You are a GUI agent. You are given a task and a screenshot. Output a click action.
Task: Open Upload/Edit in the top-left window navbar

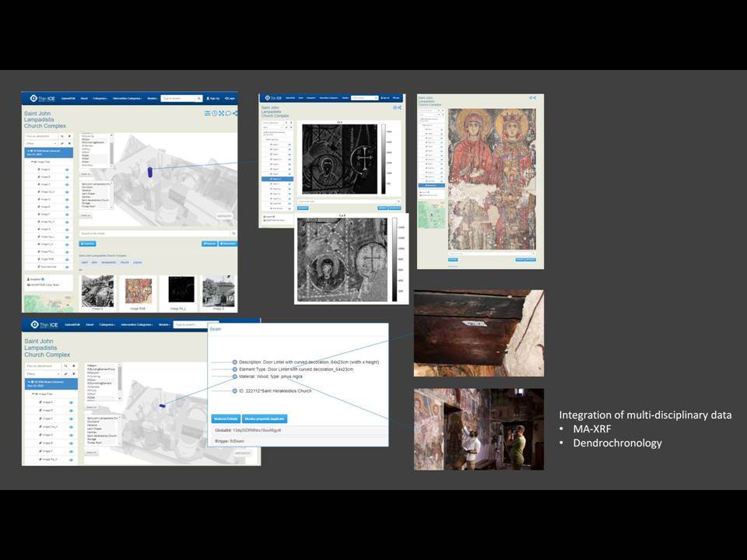coord(68,99)
